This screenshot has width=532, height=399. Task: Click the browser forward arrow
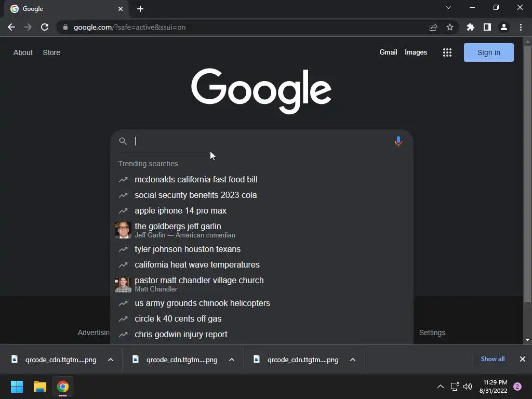28,27
